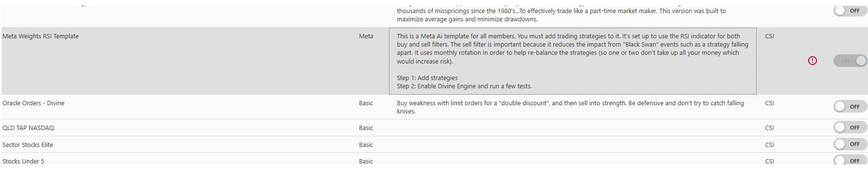
Task: Enable the Oracle Orders - Divine strategy toggle
Action: 849,106
